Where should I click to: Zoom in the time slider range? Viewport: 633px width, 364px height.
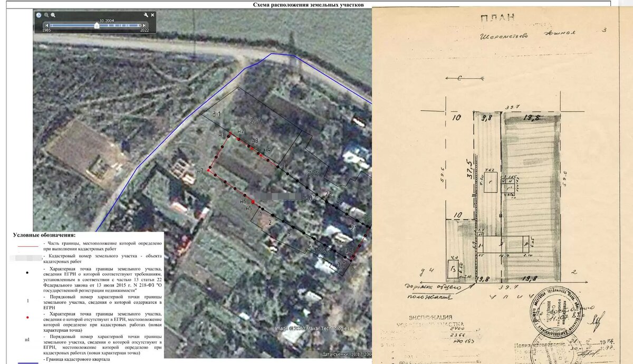tap(53, 15)
